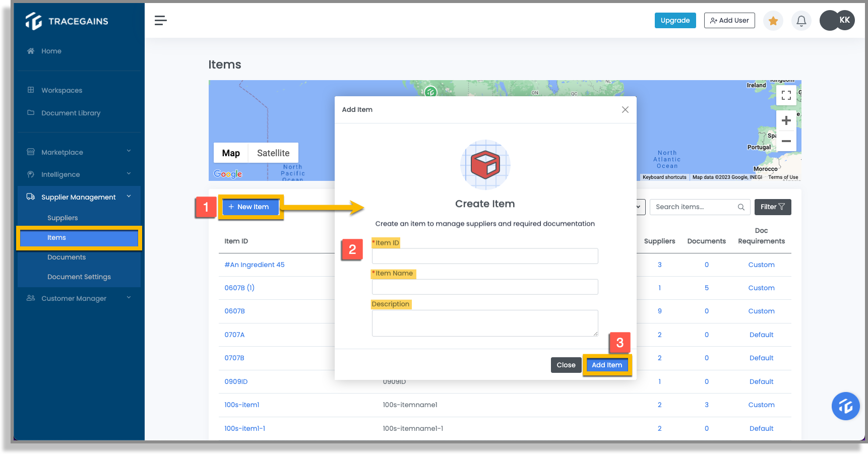Zoom in on the map

(x=786, y=120)
